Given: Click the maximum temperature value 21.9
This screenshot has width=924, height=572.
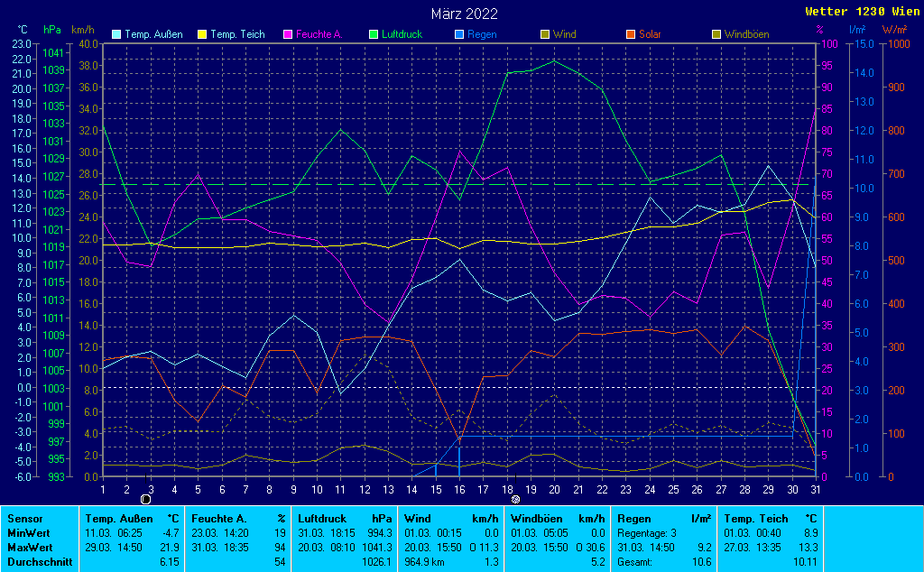Looking at the screenshot, I should coord(170,548).
